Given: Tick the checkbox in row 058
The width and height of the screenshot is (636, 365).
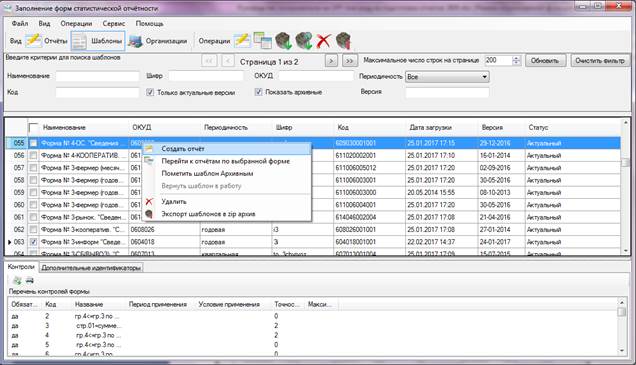Looking at the screenshot, I should 33,180.
